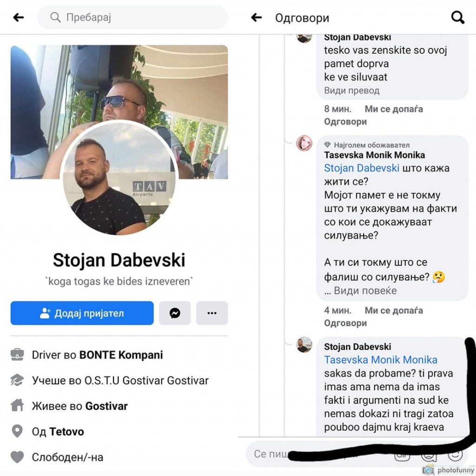Tap the back arrow on profile page

click(x=19, y=18)
